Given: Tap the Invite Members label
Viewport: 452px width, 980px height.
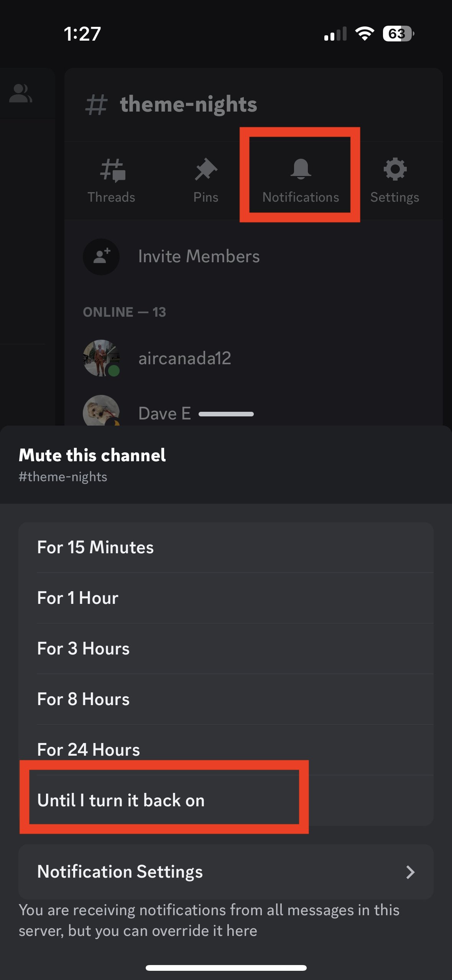Looking at the screenshot, I should pos(199,257).
